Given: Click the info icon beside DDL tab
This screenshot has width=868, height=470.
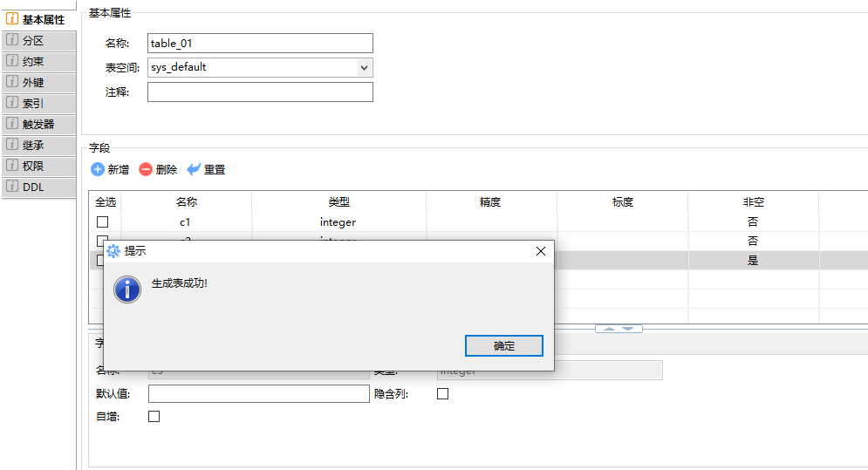Looking at the screenshot, I should [x=12, y=187].
